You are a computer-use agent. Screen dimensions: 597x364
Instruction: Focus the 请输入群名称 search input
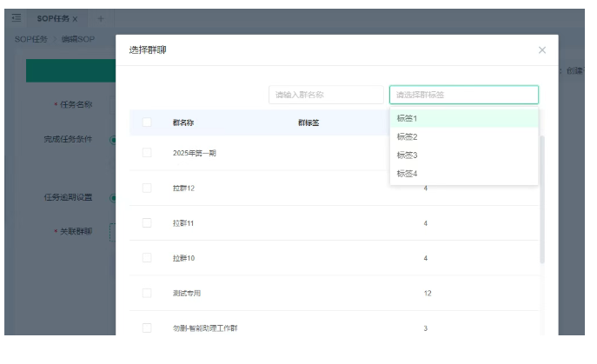tap(326, 95)
